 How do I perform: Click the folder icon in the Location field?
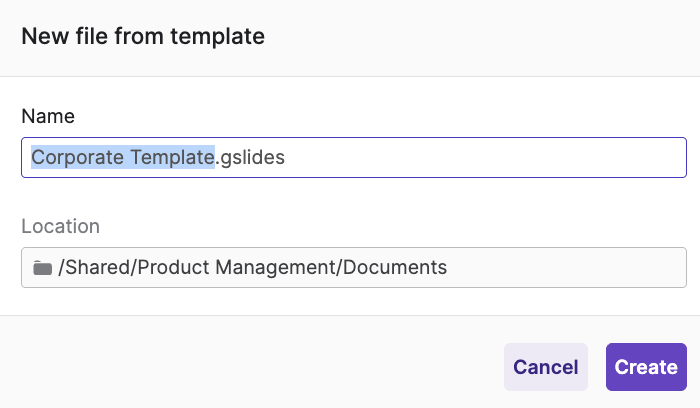[42, 268]
